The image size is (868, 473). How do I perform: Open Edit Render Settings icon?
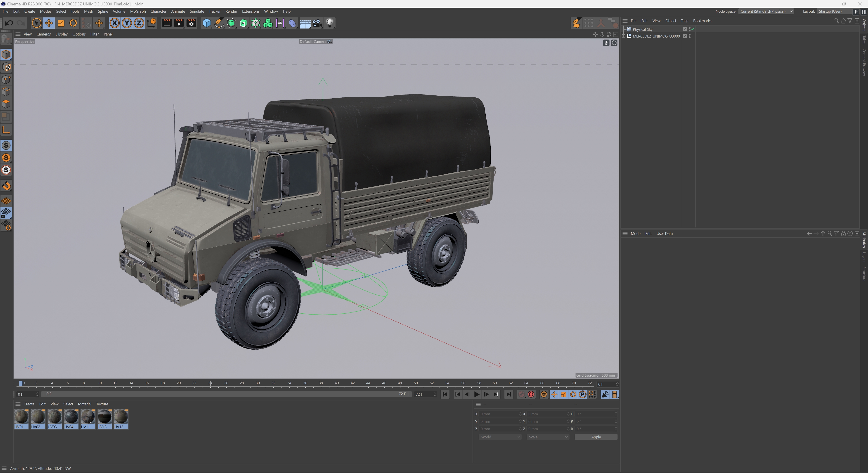coord(191,23)
